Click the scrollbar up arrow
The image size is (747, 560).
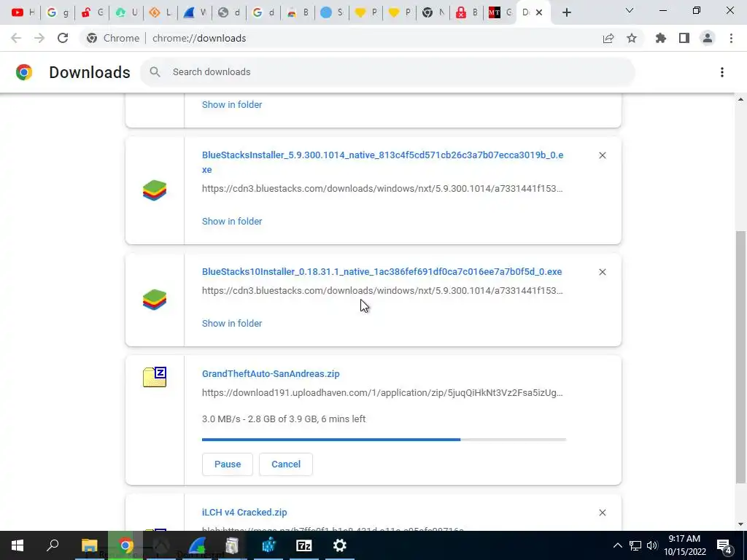pos(740,99)
